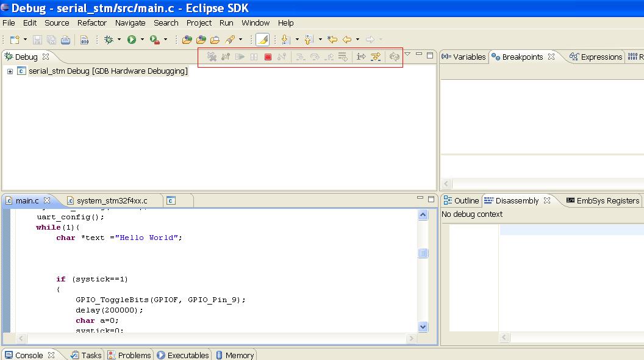
Task: Click the second open-folder type icon
Action: (201, 40)
